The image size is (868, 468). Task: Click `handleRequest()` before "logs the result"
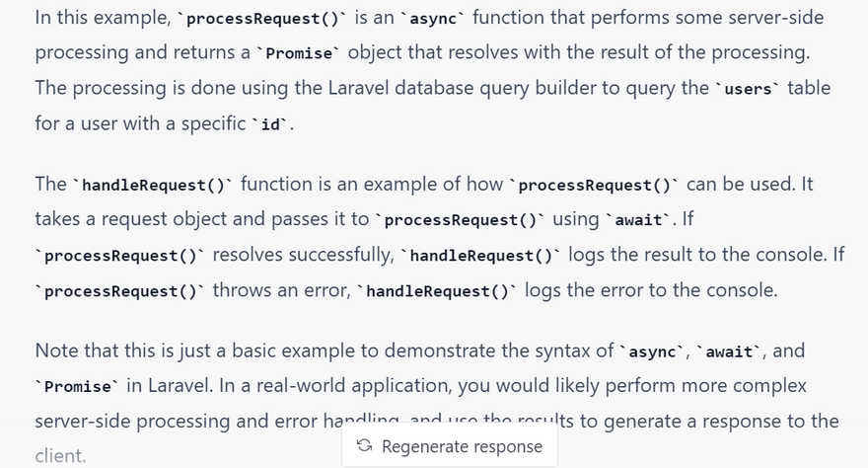481,257
